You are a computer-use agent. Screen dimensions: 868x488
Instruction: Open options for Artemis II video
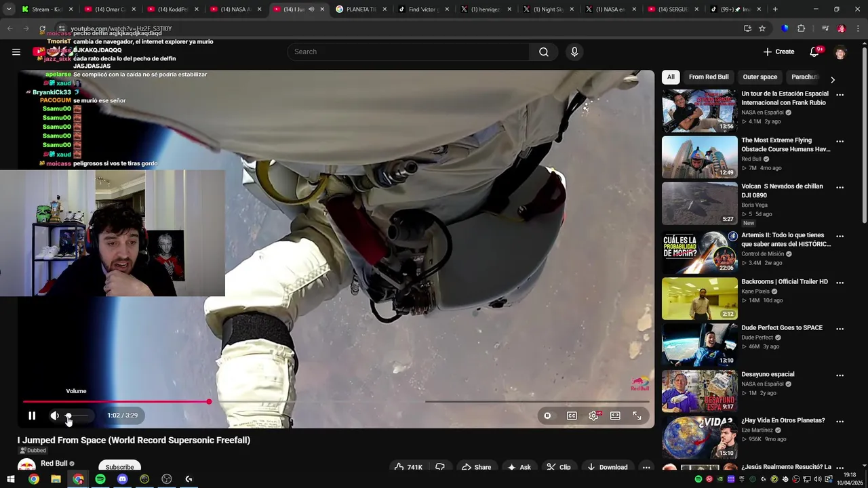[x=840, y=236]
